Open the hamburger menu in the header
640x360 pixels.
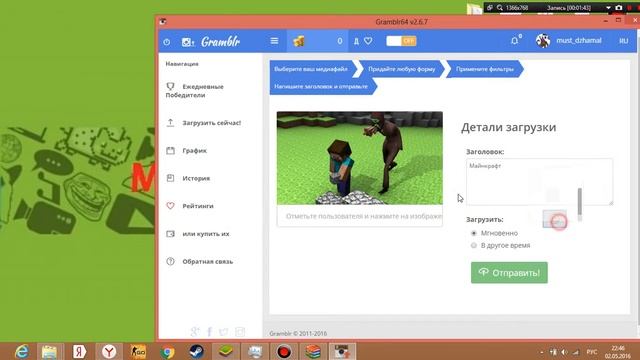tap(274, 41)
